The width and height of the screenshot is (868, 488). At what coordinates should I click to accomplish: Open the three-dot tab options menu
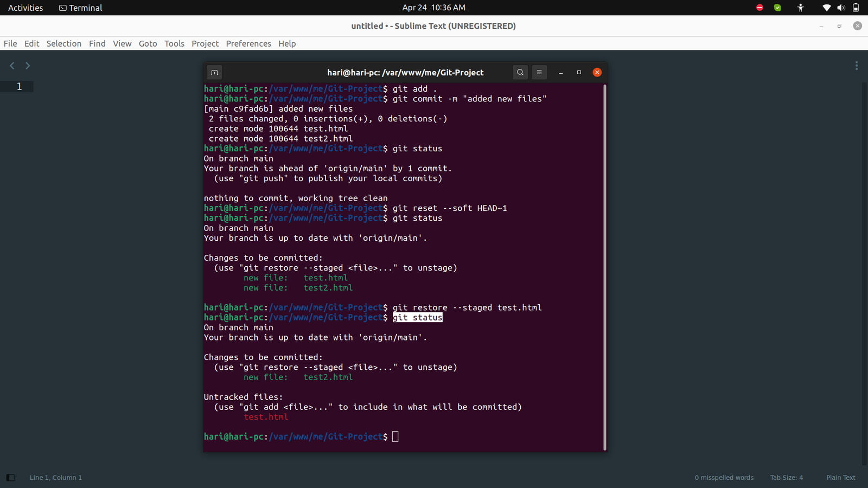tap(857, 66)
